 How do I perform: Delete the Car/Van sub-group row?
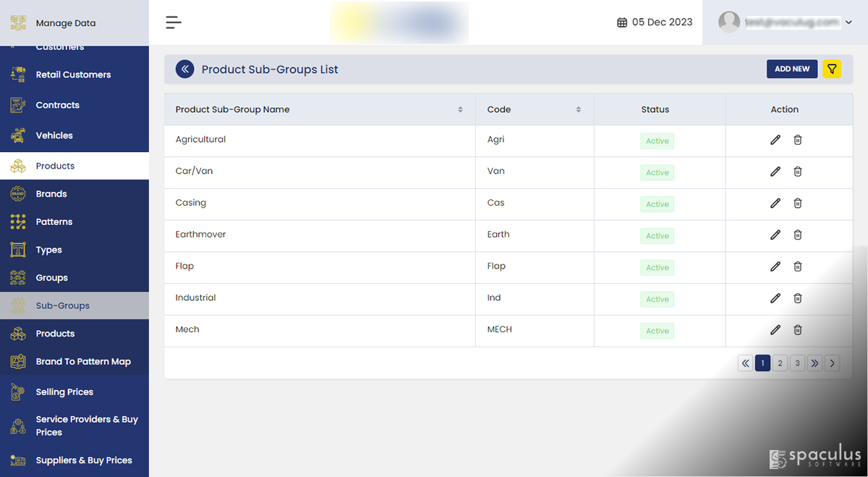point(798,172)
